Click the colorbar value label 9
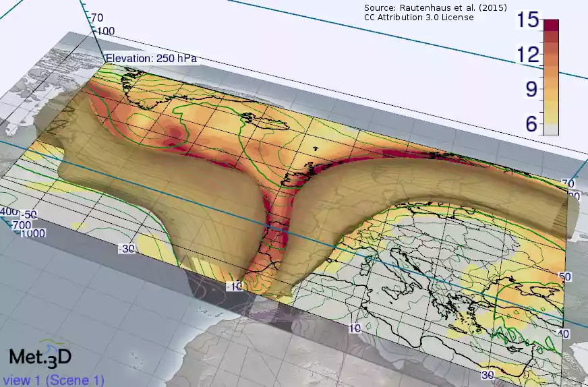Viewport: 588px width, 387px height. 531,89
